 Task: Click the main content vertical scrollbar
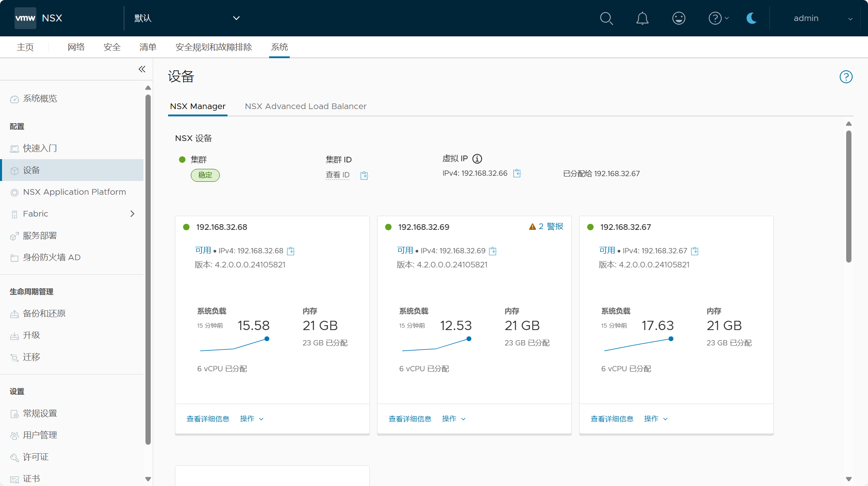click(x=849, y=196)
